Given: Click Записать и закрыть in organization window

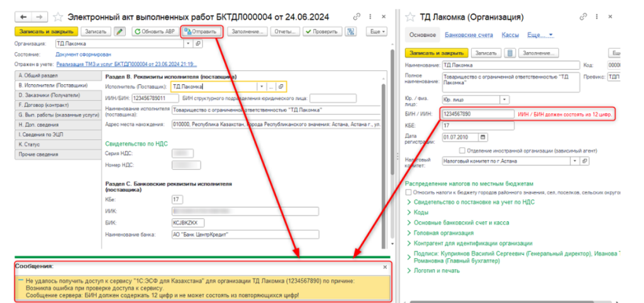Looking at the screenshot, I should (x=436, y=53).
